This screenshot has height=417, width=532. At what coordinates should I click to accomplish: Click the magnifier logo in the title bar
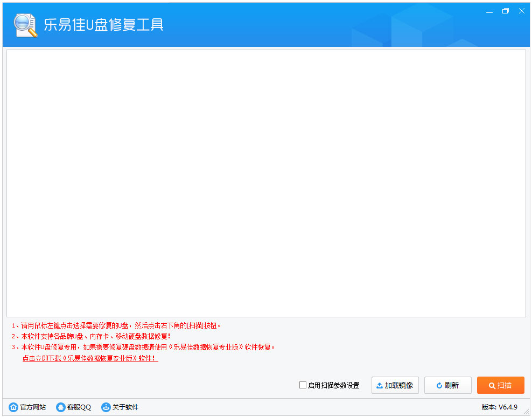[24, 24]
